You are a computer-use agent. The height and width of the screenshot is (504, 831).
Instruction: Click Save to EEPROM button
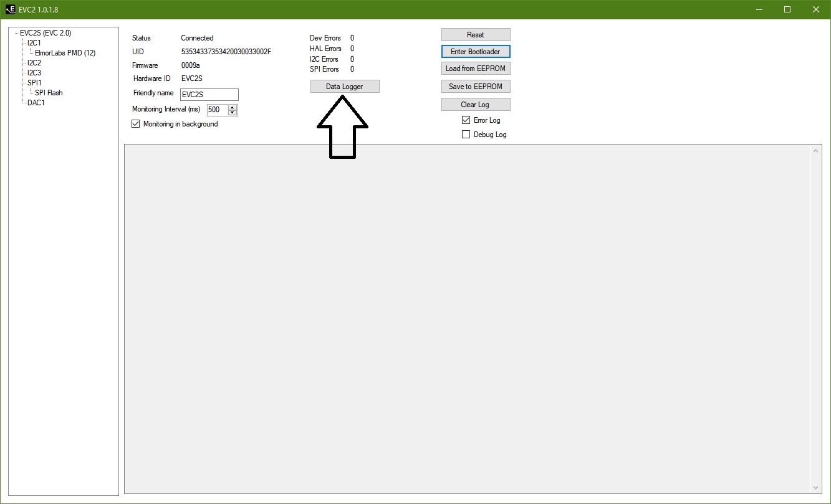(475, 87)
